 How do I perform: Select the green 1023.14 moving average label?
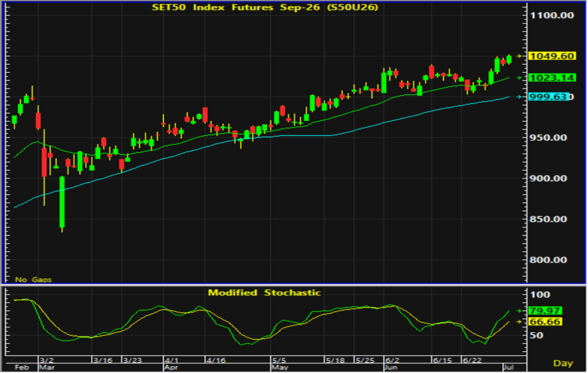(552, 78)
